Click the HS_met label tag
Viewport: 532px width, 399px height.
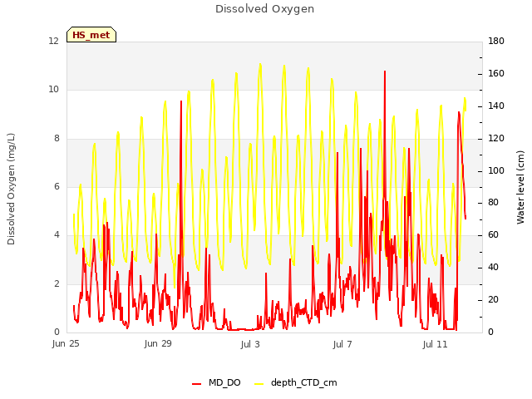tap(91, 35)
